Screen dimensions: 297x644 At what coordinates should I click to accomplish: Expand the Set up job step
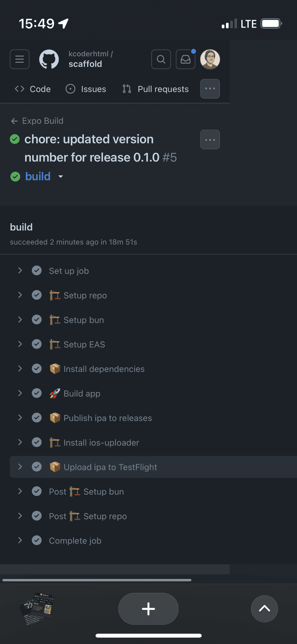tap(20, 270)
